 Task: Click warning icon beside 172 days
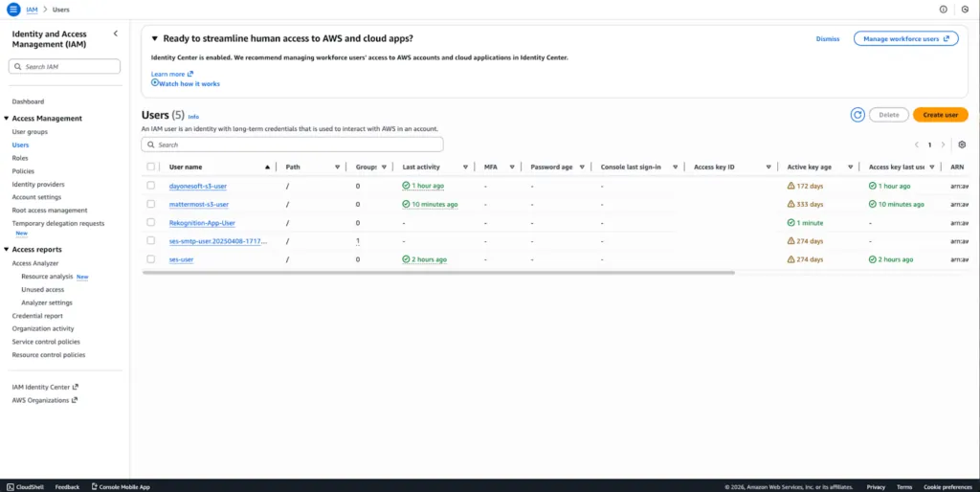point(791,186)
